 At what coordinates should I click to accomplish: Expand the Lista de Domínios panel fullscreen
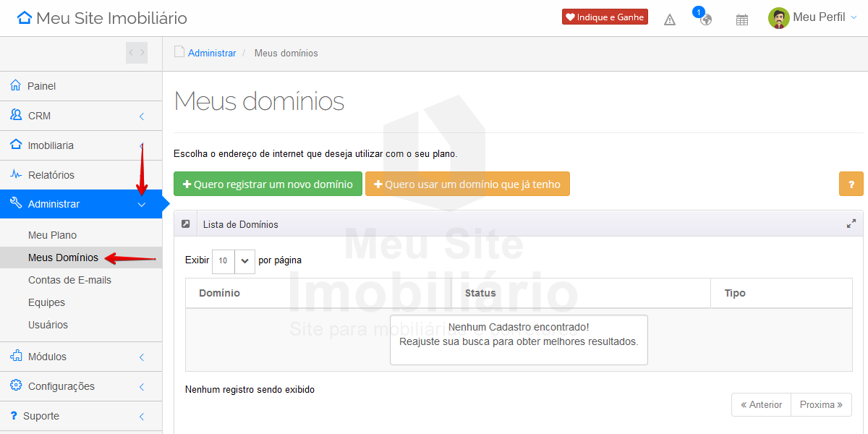(851, 224)
